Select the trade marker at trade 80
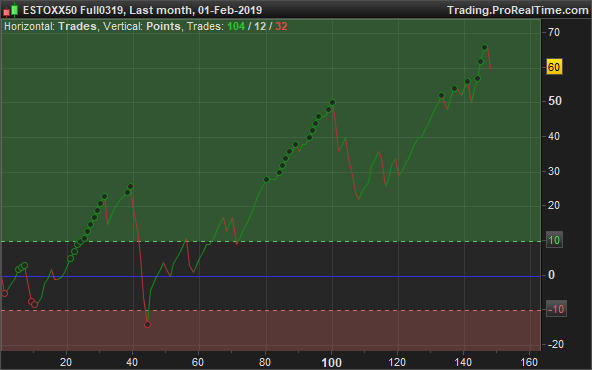The height and width of the screenshot is (370, 592). click(267, 180)
